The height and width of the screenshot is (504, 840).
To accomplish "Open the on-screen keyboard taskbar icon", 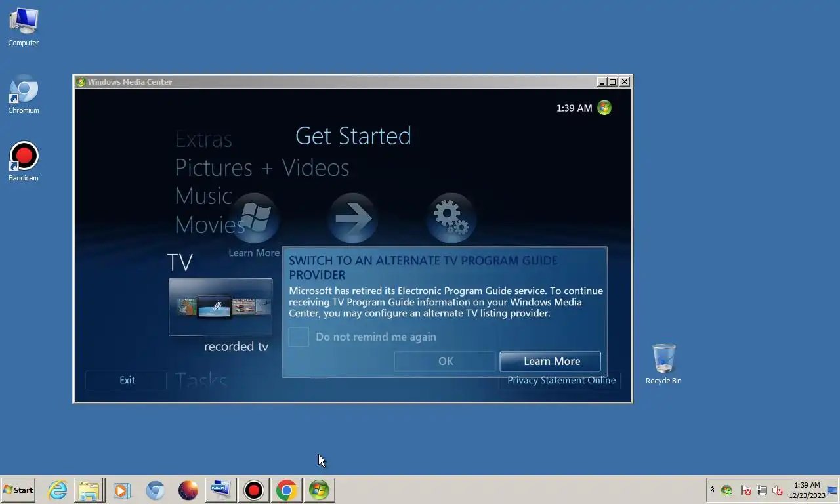I will pyautogui.click(x=220, y=490).
